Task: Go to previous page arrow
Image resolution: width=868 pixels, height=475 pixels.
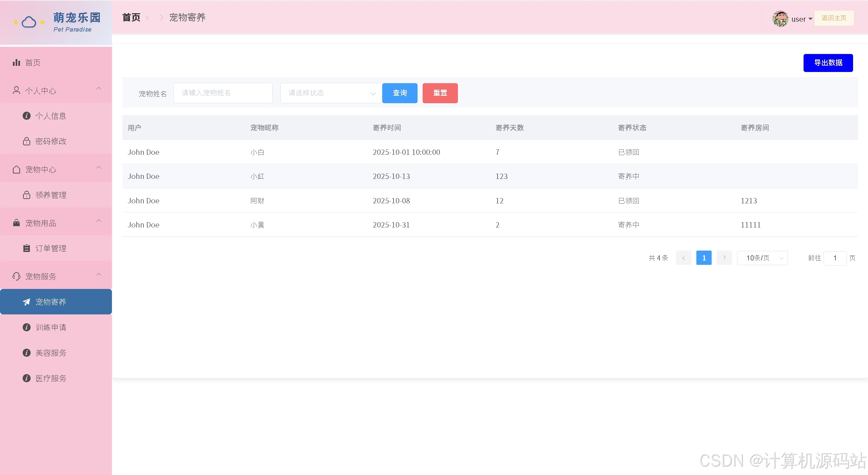Action: [x=683, y=258]
